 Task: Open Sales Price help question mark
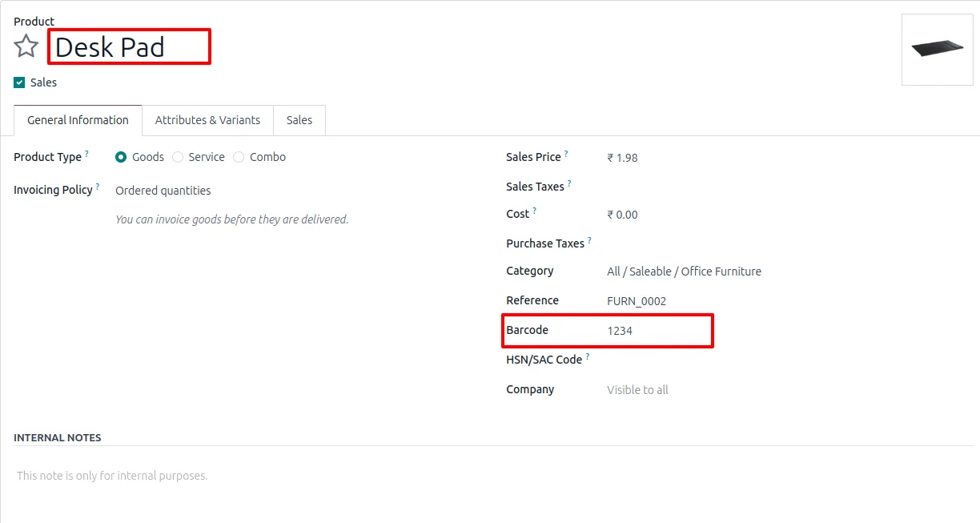point(566,153)
